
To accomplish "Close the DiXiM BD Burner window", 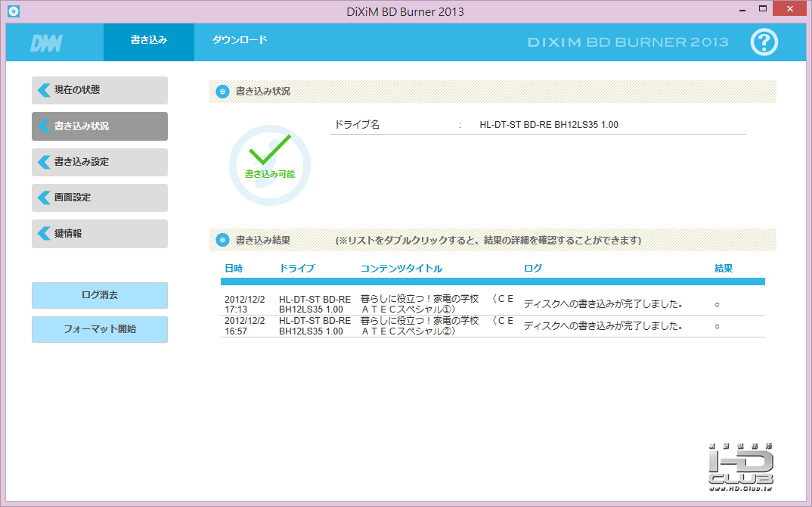I will 790,9.
